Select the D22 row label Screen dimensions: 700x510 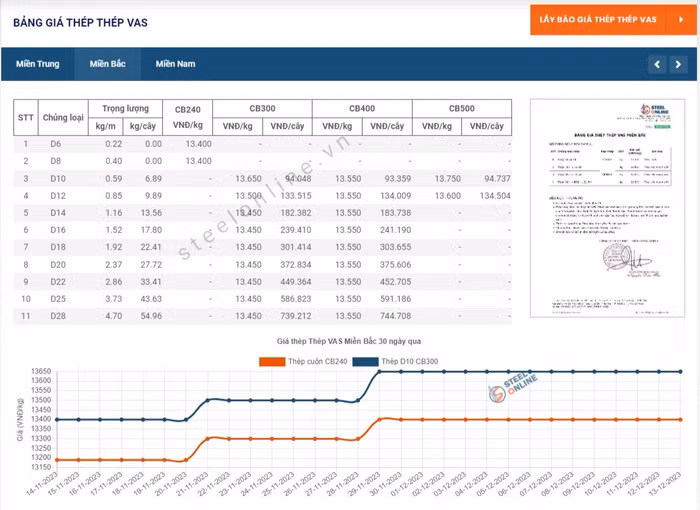coord(58,282)
